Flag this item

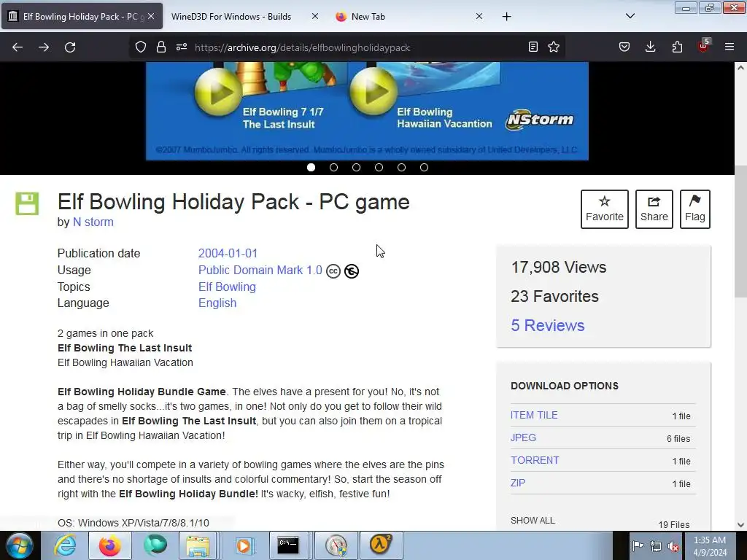point(695,209)
